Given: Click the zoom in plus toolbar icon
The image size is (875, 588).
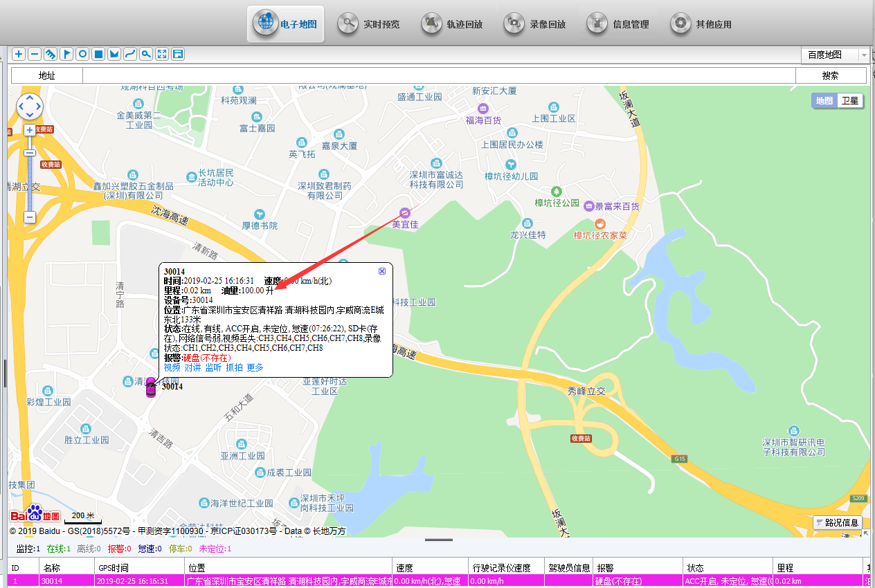Looking at the screenshot, I should tap(19, 54).
